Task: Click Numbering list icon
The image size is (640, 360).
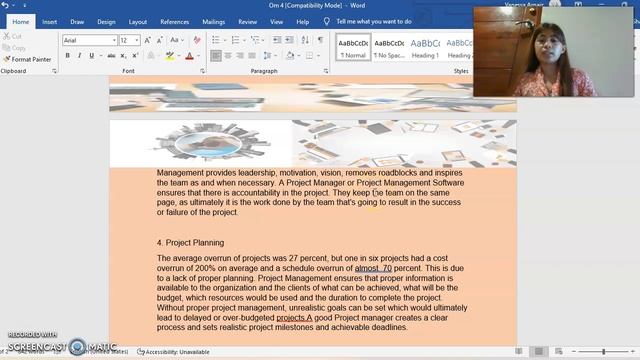Action: 235,40
